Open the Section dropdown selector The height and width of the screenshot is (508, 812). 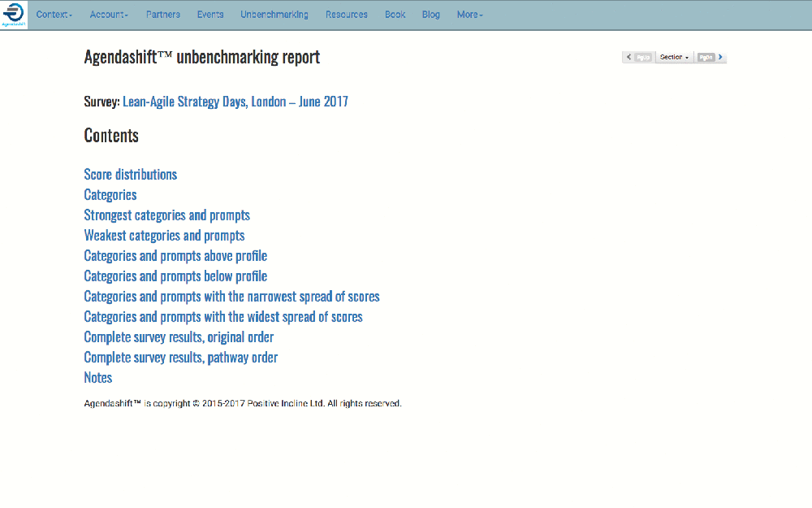click(673, 57)
